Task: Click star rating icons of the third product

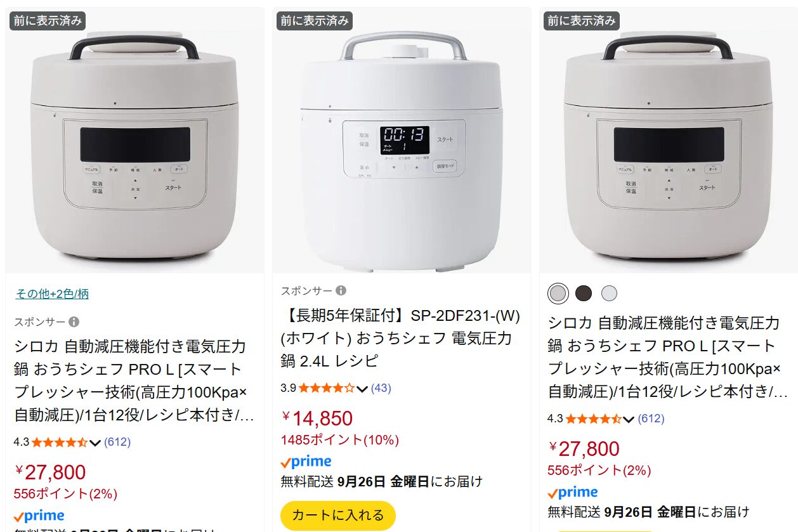Action: point(593,418)
